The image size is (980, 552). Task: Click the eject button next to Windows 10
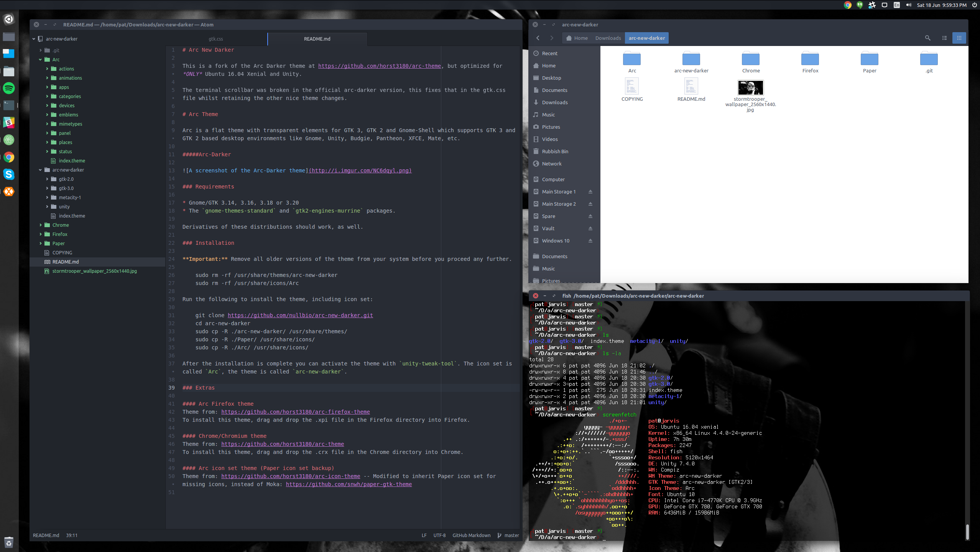(590, 241)
